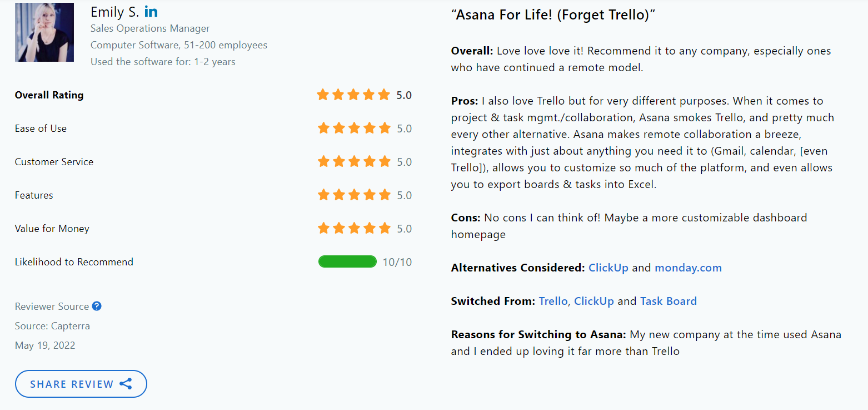Image resolution: width=868 pixels, height=410 pixels.
Task: Select the fifth star of Overall Rating
Action: pyautogui.click(x=383, y=95)
